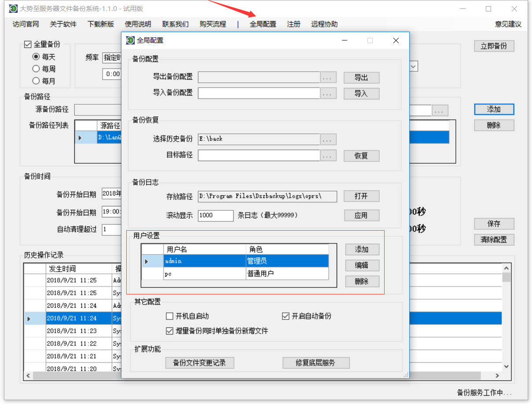Click 添加 in 用户设置 section
The width and height of the screenshot is (532, 404).
(362, 250)
